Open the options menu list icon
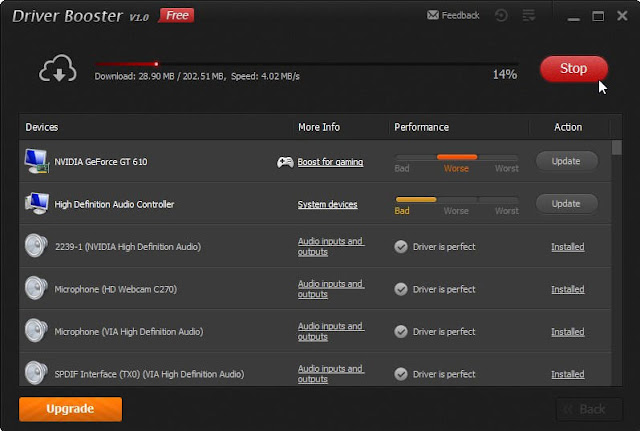 [x=529, y=16]
